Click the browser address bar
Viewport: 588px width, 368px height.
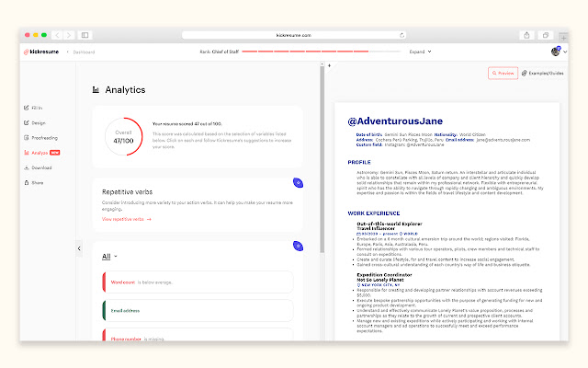click(294, 35)
